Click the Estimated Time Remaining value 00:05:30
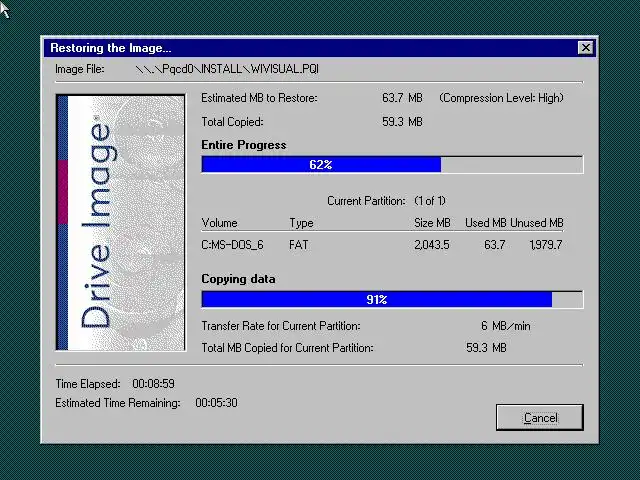This screenshot has height=480, width=640. point(216,403)
